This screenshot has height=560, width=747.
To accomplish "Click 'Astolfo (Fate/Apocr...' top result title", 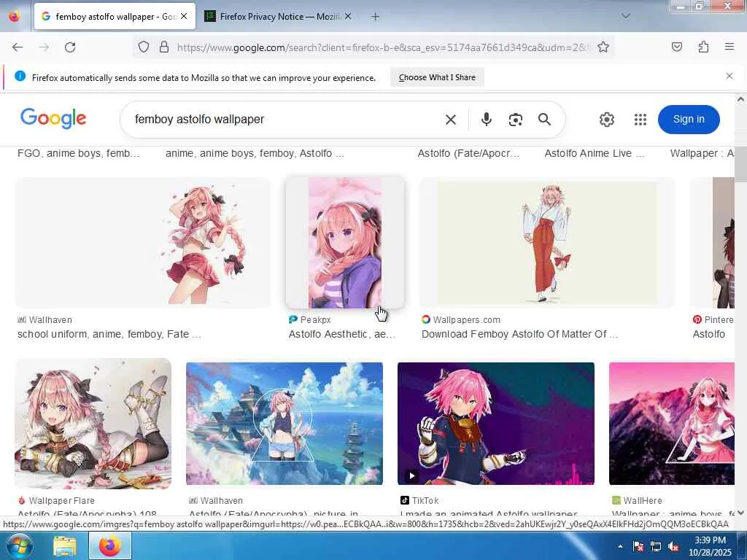I will pos(468,153).
